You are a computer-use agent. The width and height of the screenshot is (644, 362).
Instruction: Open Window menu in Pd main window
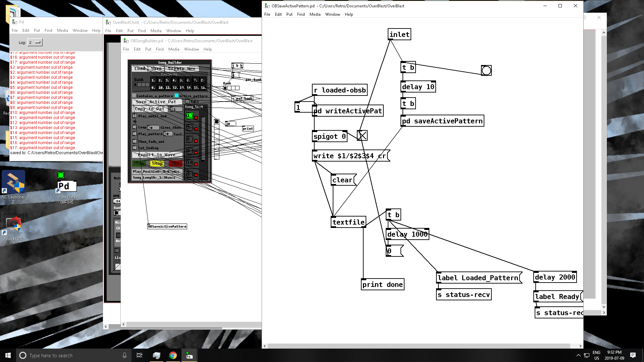point(80,31)
